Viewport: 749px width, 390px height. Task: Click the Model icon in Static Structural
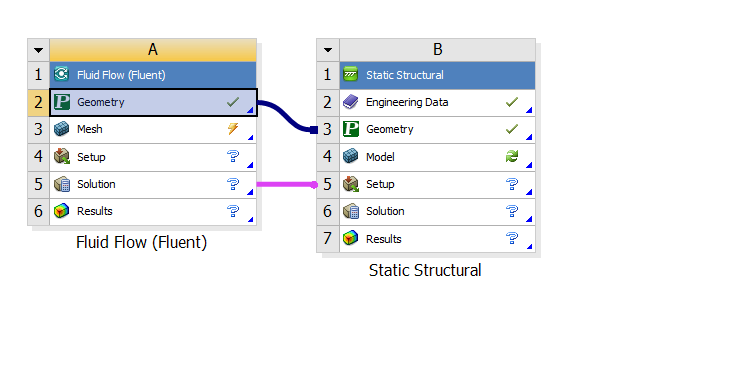[x=351, y=156]
